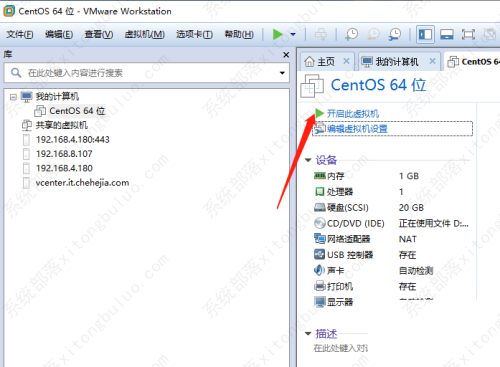This screenshot has height=367, width=500.
Task: Click the NAT network adapter value
Action: click(407, 239)
